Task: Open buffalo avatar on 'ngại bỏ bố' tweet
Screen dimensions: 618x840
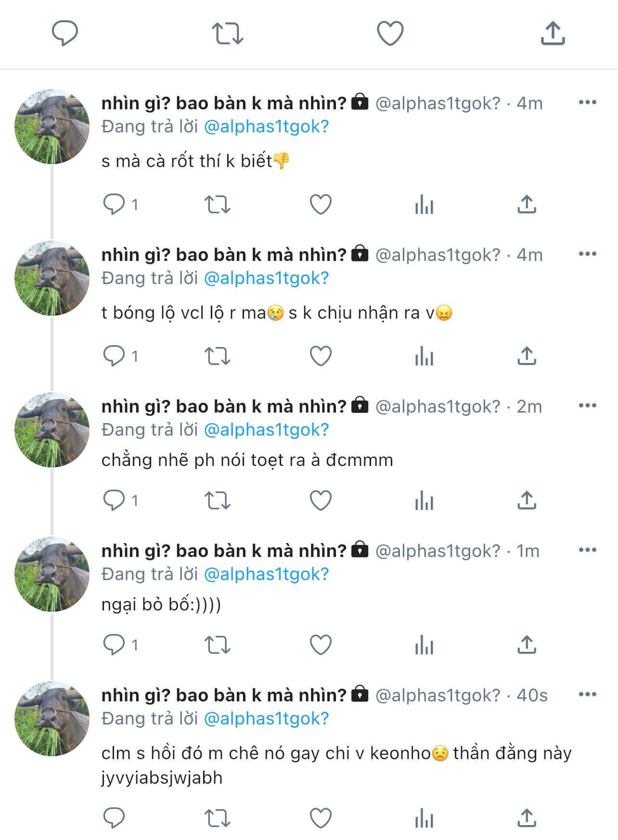Action: 52,574
